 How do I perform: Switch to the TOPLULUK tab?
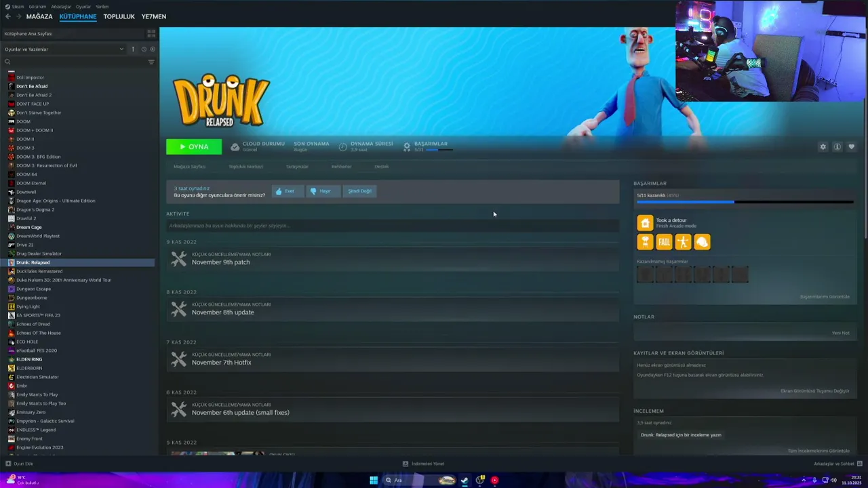[x=119, y=16]
